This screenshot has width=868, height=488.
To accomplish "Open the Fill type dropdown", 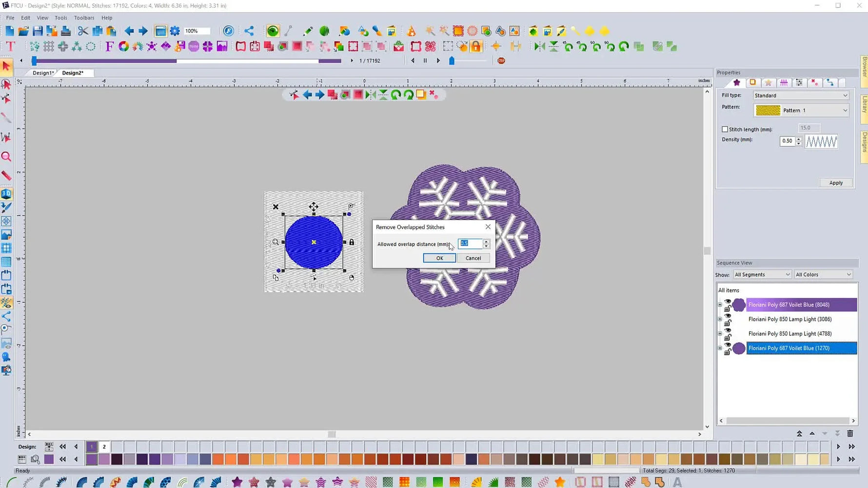I will click(x=845, y=95).
